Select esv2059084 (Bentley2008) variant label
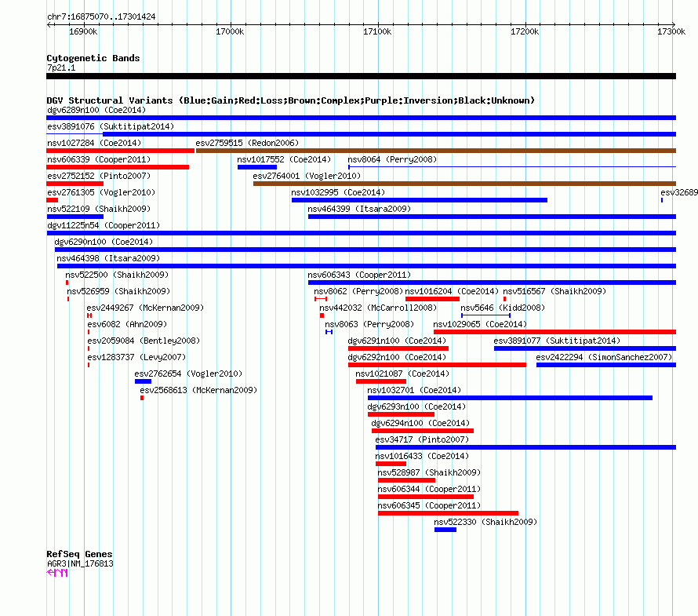This screenshot has width=698, height=616. click(144, 341)
